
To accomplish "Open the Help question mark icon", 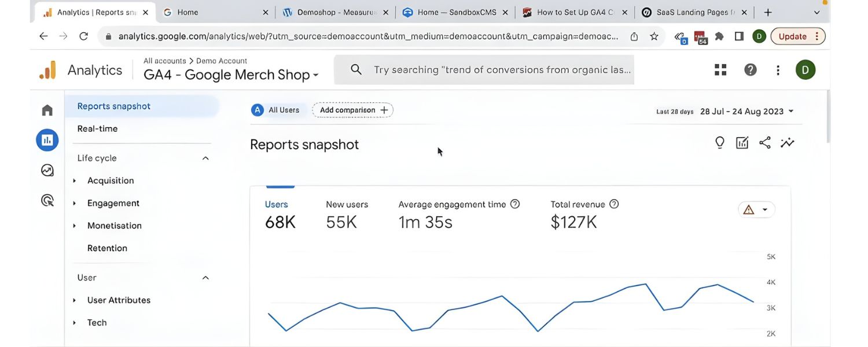I will (750, 69).
